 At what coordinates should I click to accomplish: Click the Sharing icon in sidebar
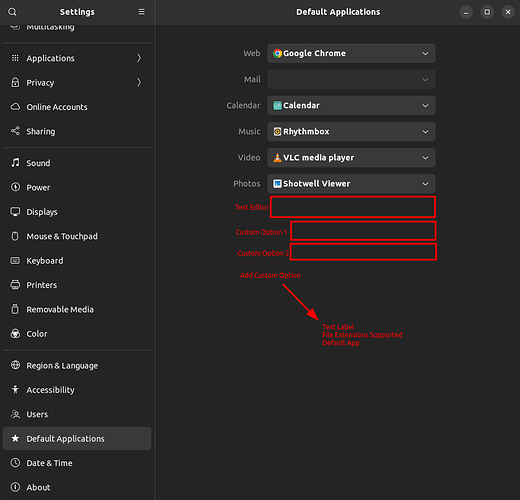click(x=15, y=131)
